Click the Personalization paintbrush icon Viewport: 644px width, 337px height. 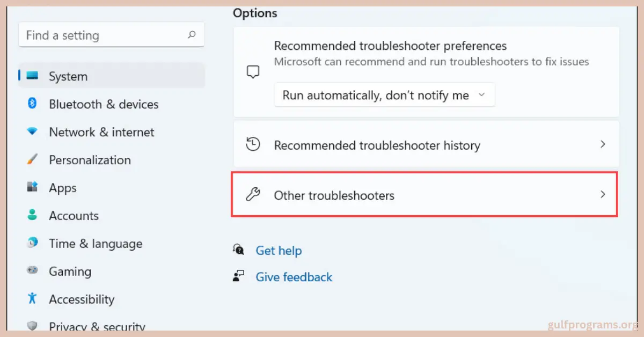(32, 159)
